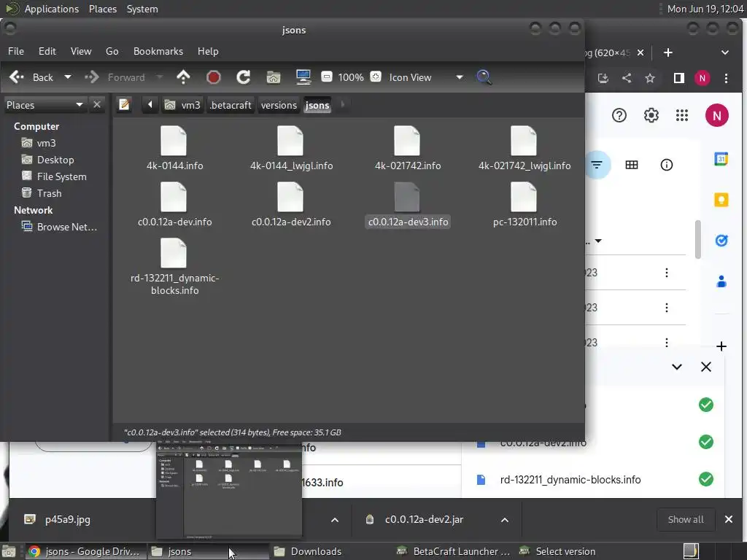Open Google Drive settings gear

(651, 115)
